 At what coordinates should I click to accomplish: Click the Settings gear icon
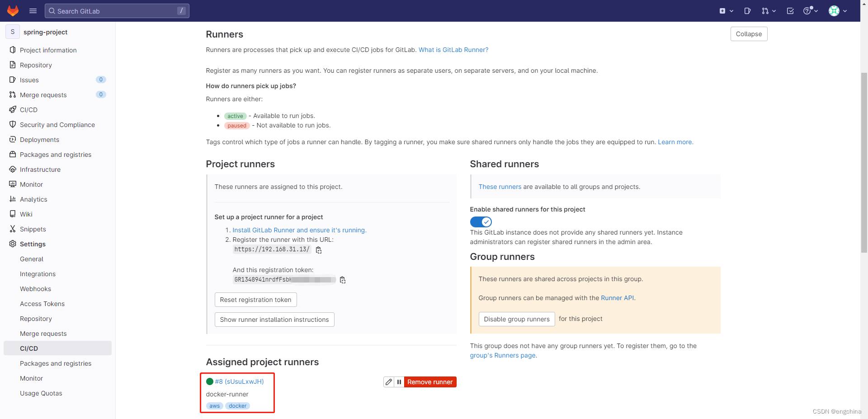pyautogui.click(x=13, y=244)
